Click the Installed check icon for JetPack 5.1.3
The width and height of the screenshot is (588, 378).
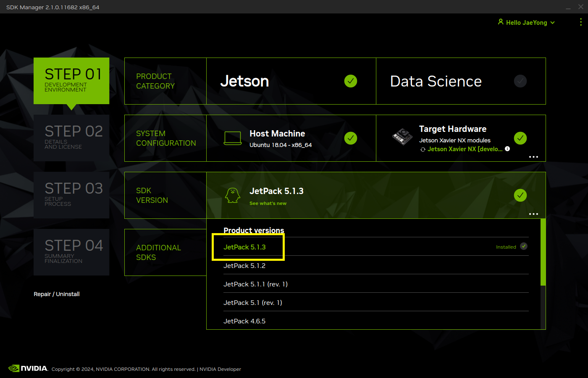pyautogui.click(x=524, y=247)
